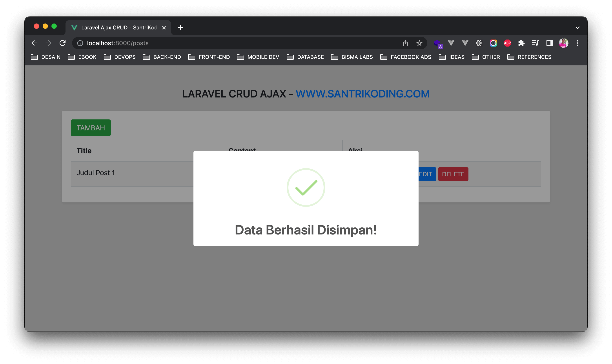Click the red DELETE button
The height and width of the screenshot is (364, 612).
pos(453,174)
